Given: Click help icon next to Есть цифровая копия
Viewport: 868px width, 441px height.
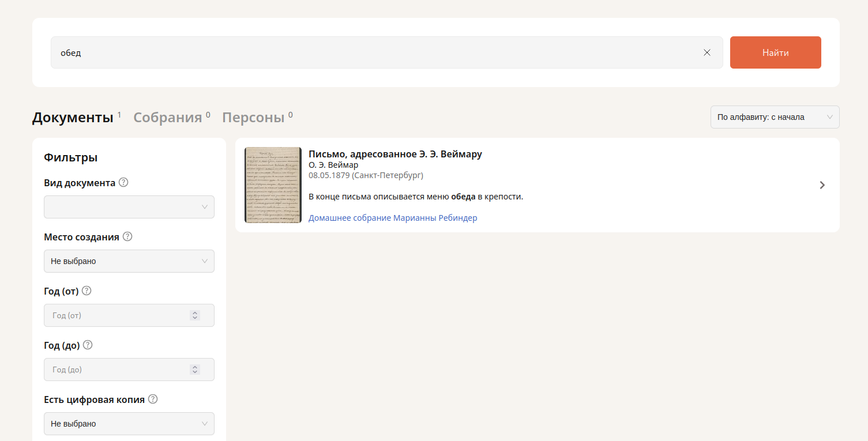Looking at the screenshot, I should (153, 399).
